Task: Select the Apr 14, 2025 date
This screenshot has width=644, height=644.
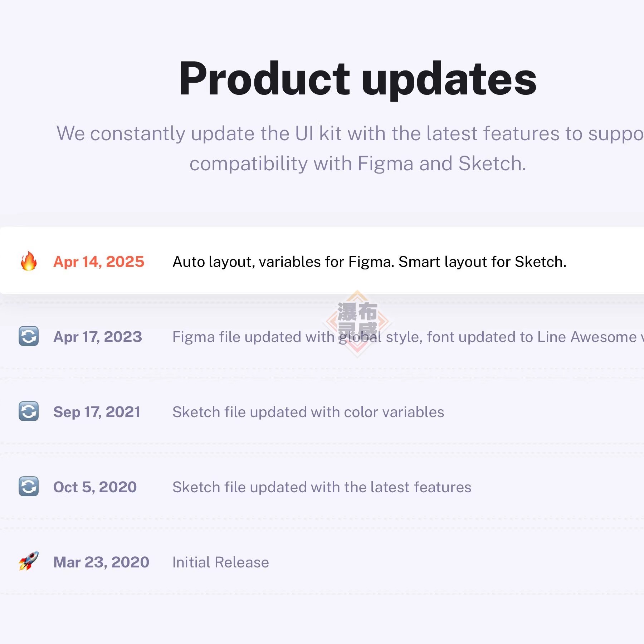Action: point(99,262)
